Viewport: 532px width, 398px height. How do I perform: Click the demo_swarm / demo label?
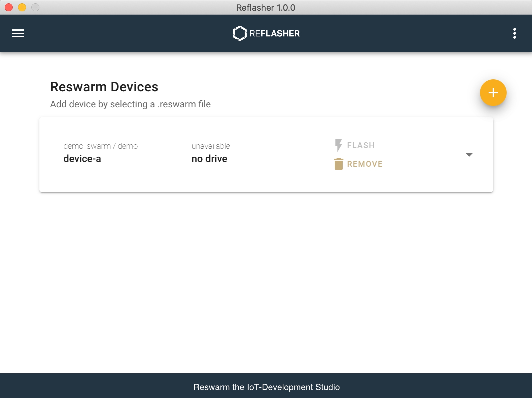point(100,146)
